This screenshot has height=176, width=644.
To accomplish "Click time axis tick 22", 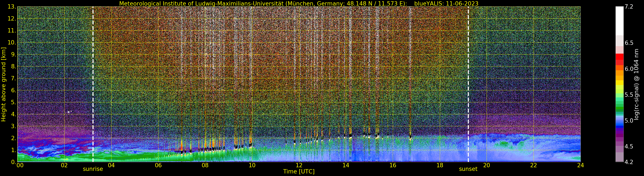I will (534, 165).
